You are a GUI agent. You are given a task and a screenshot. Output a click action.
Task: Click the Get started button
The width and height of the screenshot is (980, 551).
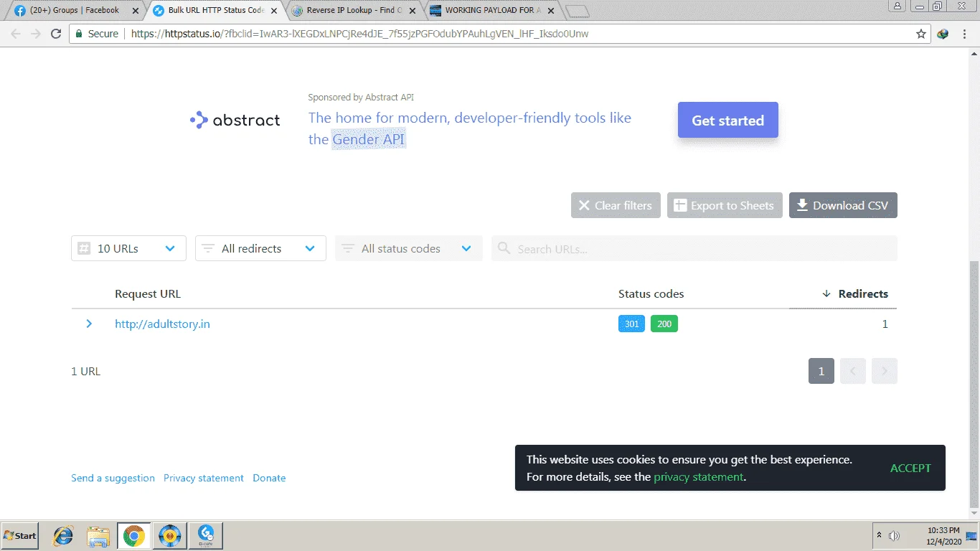click(728, 121)
